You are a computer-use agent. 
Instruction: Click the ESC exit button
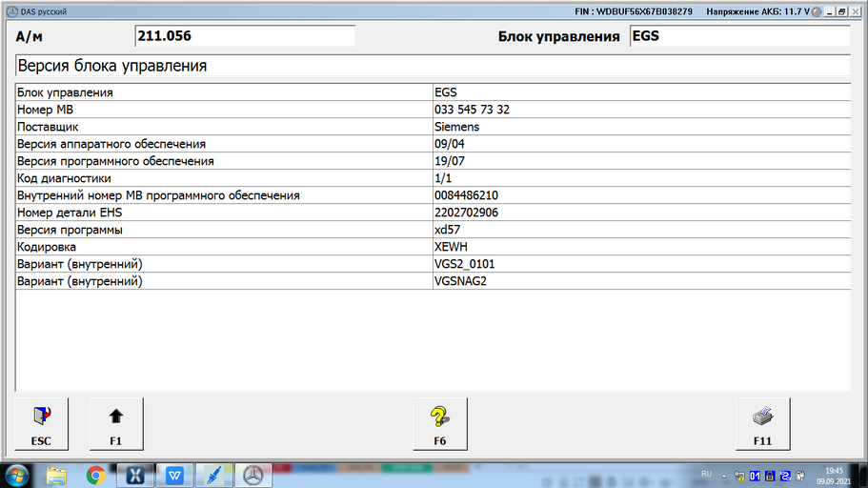42,424
